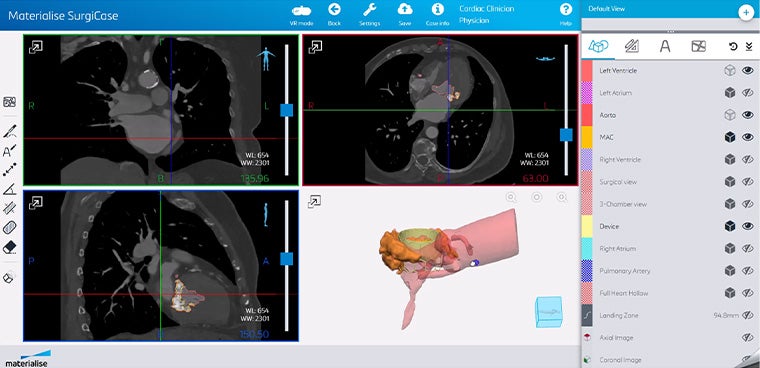Image resolution: width=760 pixels, height=368 pixels.
Task: Click the coronal orientation human figure
Action: tap(266, 60)
